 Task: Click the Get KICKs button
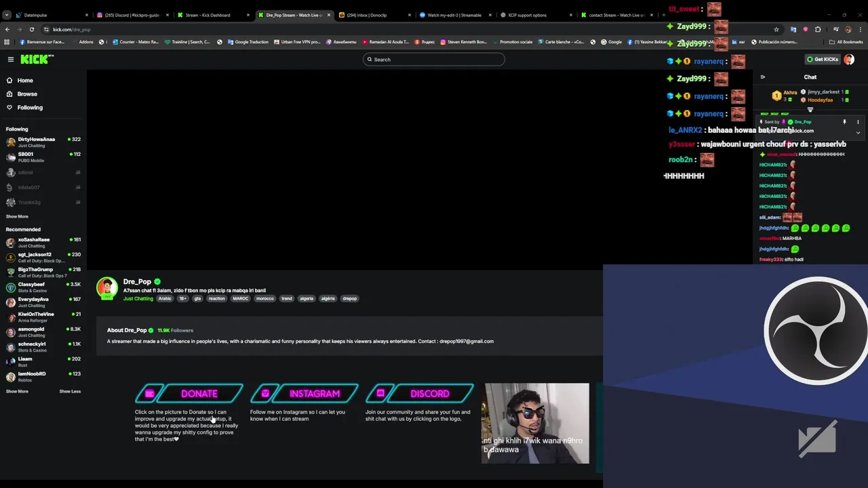pos(822,60)
